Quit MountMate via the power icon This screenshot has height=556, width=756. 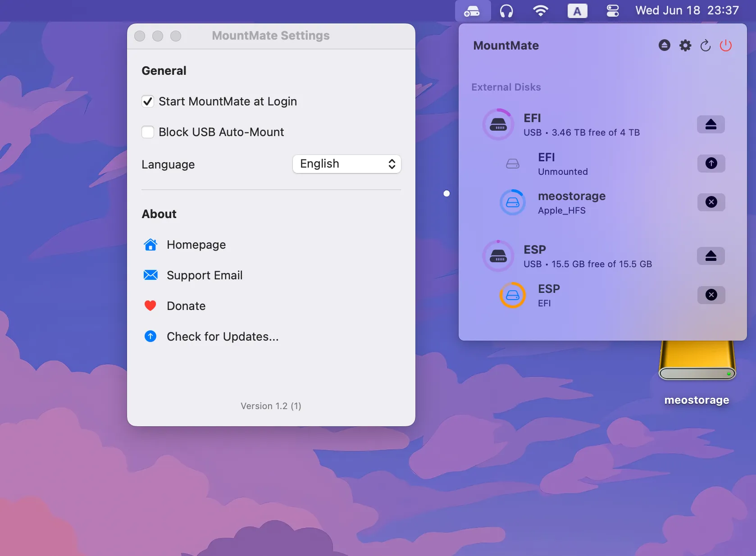726,46
